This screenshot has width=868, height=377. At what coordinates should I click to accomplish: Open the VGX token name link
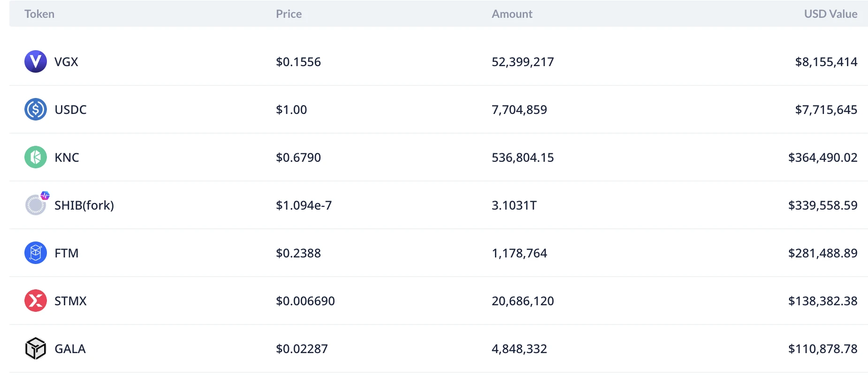66,62
